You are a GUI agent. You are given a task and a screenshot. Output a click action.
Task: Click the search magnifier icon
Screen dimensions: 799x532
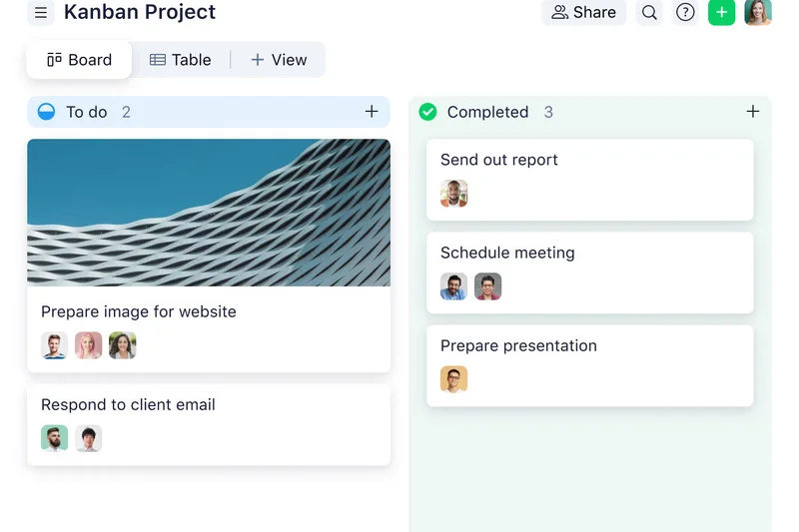click(649, 13)
